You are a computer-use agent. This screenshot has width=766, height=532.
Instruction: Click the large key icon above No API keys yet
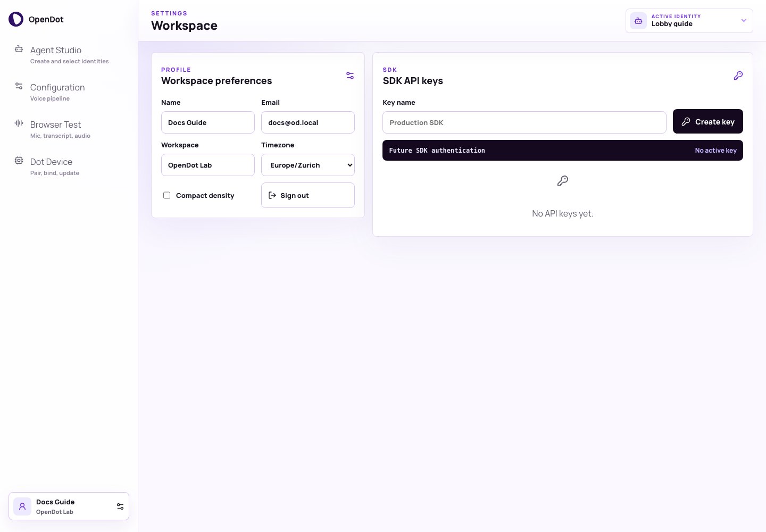pos(563,181)
